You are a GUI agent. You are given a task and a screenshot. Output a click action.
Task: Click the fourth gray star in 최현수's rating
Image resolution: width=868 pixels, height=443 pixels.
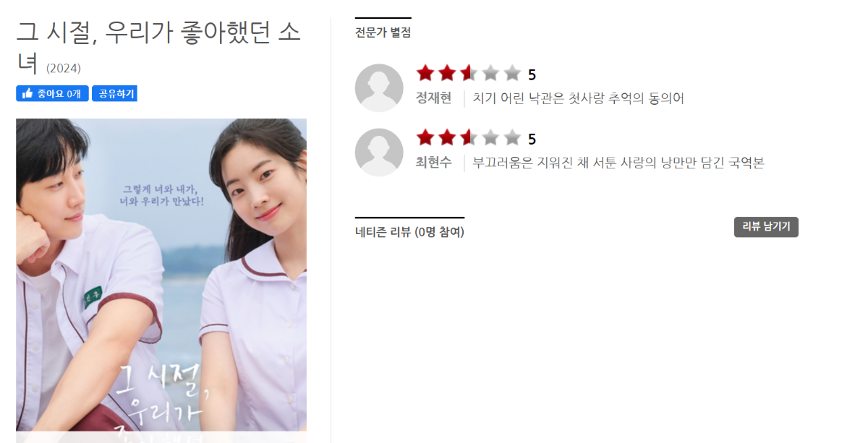[x=490, y=137]
